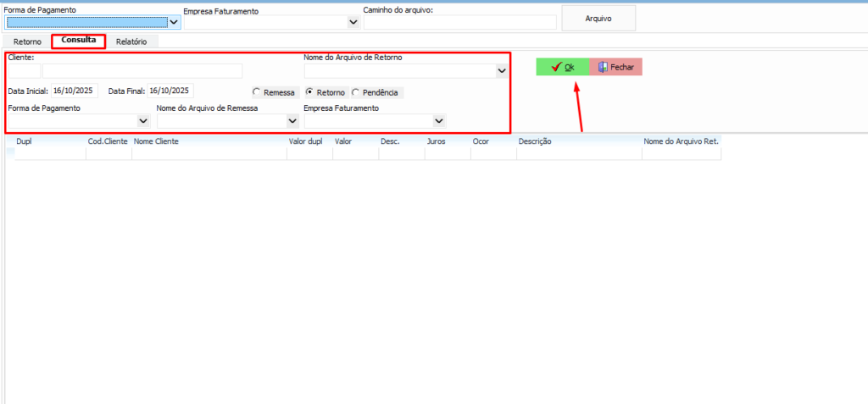The image size is (868, 404).
Task: Click the green Ok button
Action: pos(562,67)
